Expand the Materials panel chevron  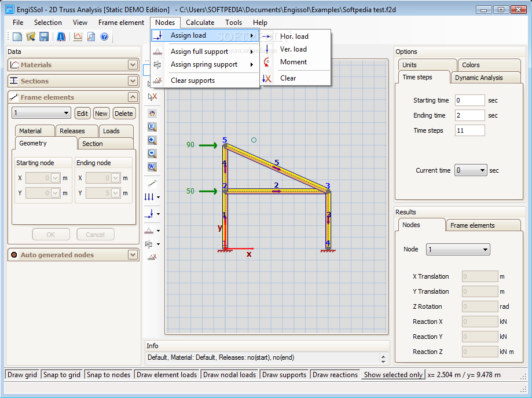coord(133,64)
